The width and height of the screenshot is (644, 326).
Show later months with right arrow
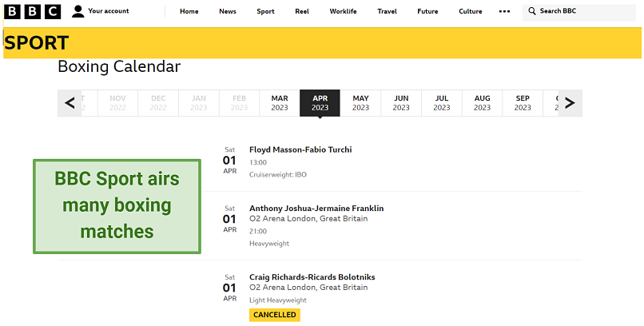click(x=570, y=103)
